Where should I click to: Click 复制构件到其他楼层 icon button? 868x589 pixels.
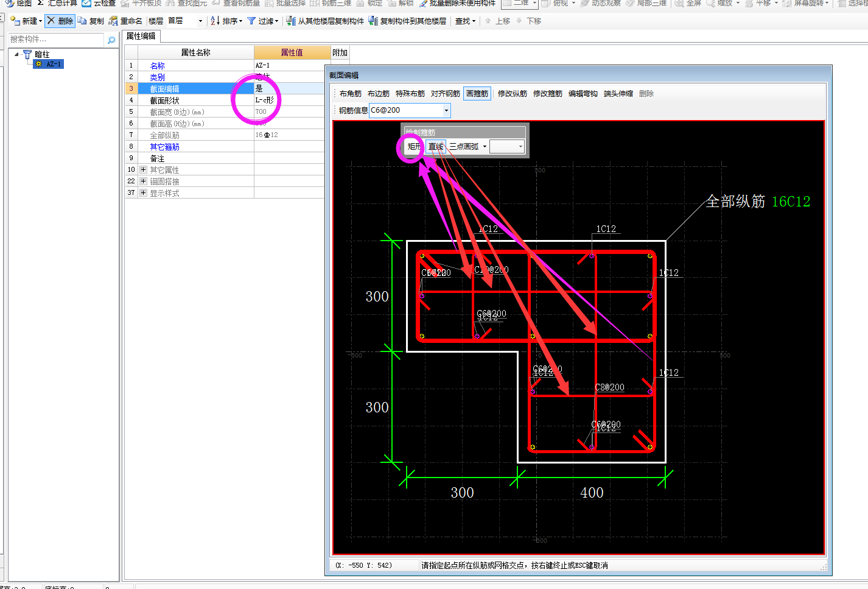coord(407,21)
